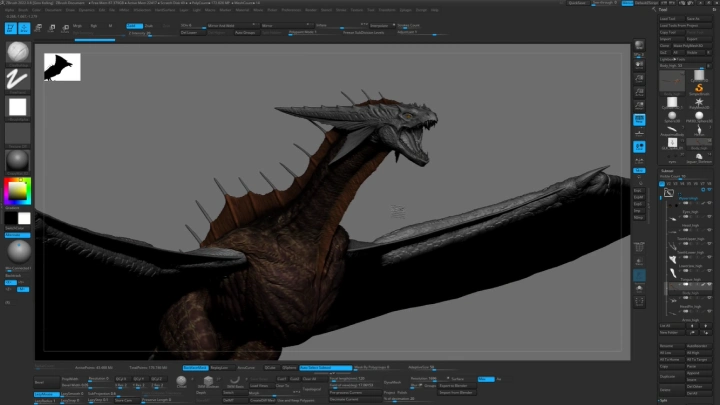The width and height of the screenshot is (720, 405).
Task: Toggle the Zsub button
Action: [150, 26]
